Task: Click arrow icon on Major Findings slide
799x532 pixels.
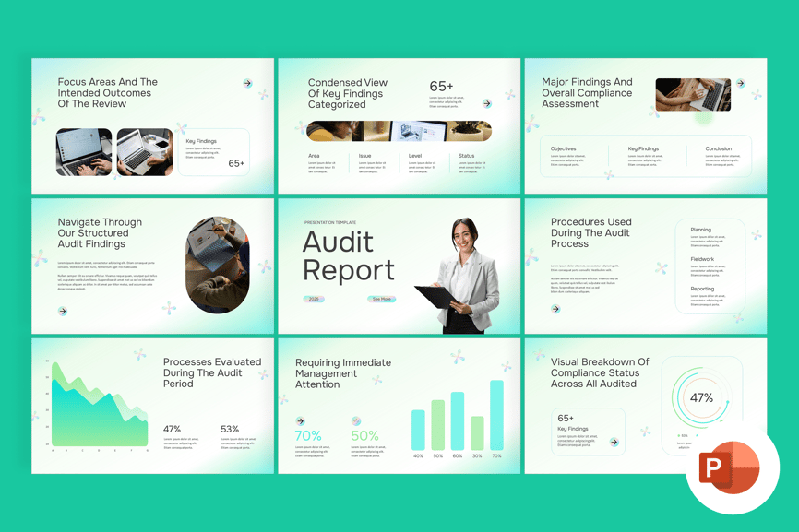Action: (740, 83)
